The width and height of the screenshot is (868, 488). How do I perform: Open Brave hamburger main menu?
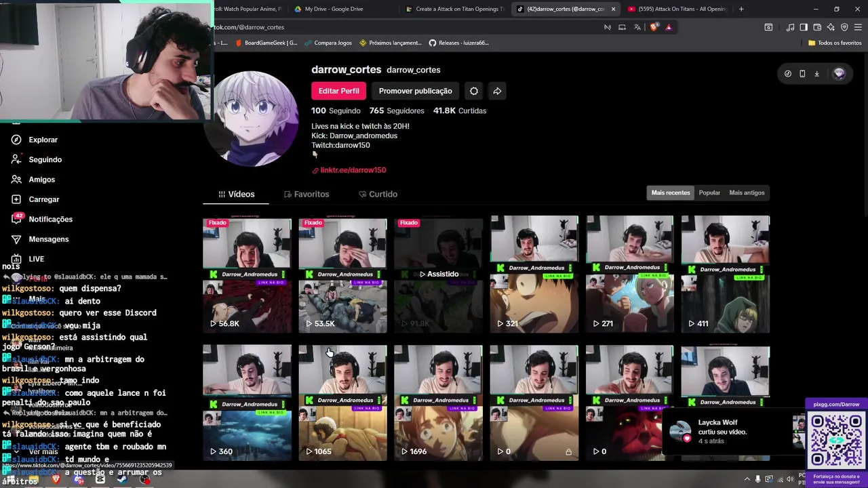coord(859,27)
